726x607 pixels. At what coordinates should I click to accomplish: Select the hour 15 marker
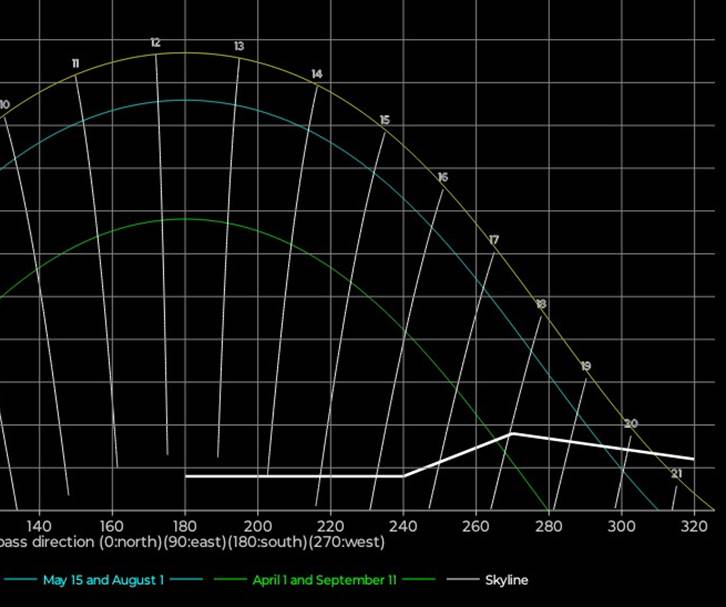click(385, 120)
